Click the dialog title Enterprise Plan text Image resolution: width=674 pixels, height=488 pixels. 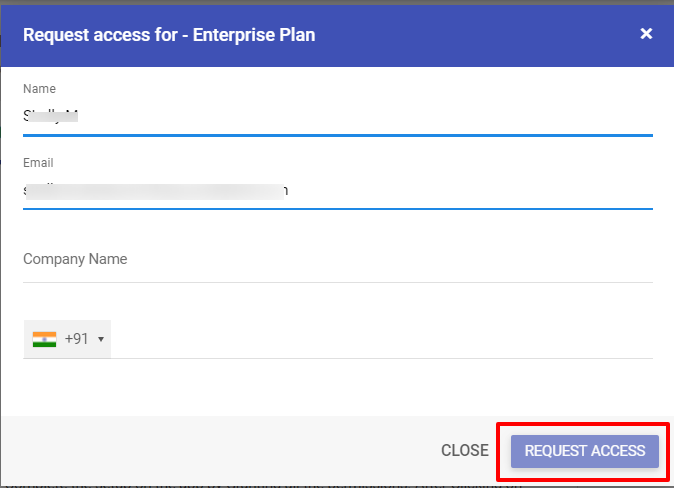tap(254, 35)
